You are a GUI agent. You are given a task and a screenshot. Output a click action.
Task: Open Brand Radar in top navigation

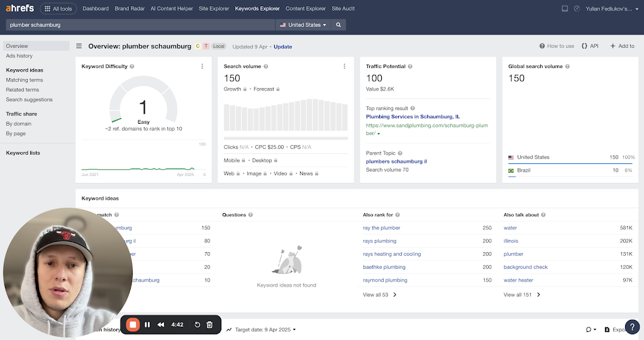click(130, 9)
